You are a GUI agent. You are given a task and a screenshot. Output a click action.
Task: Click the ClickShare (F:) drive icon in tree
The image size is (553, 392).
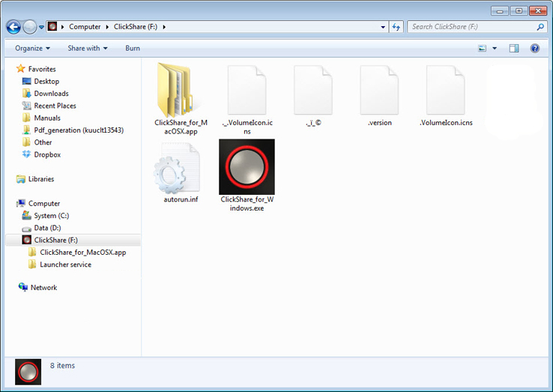26,240
